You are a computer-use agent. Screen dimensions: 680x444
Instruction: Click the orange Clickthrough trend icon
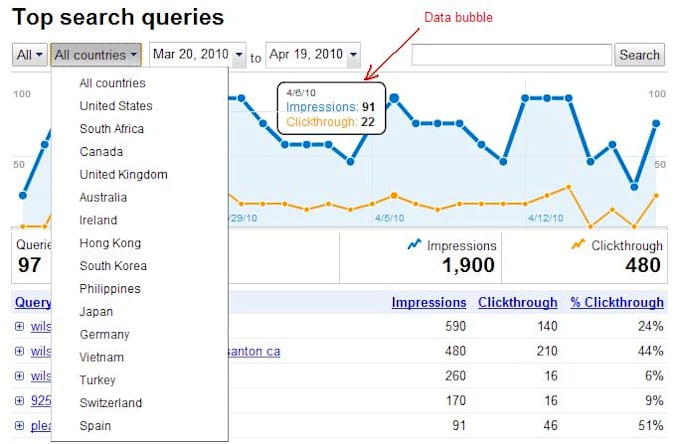coord(578,245)
